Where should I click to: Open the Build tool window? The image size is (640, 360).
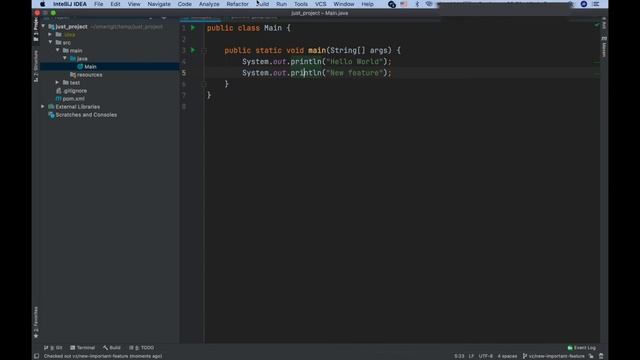[x=112, y=348]
